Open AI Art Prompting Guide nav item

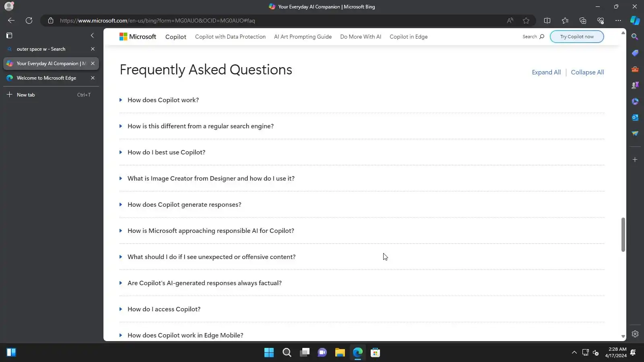[x=303, y=37]
